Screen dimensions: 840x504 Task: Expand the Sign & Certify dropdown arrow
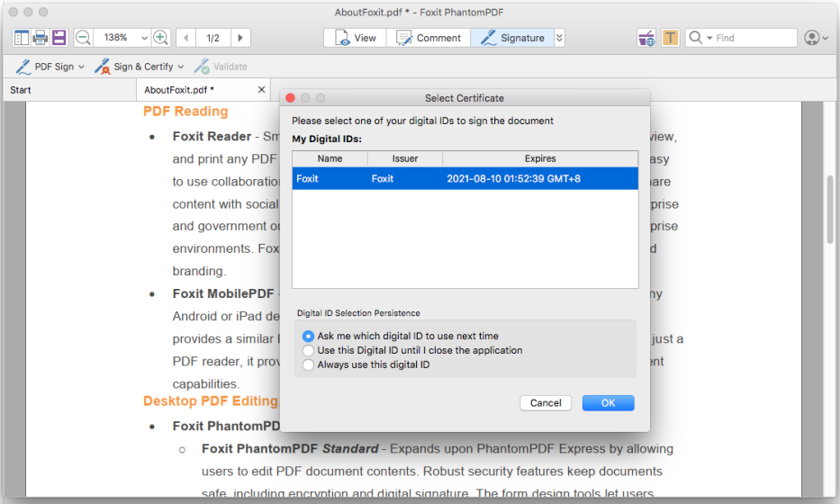181,67
